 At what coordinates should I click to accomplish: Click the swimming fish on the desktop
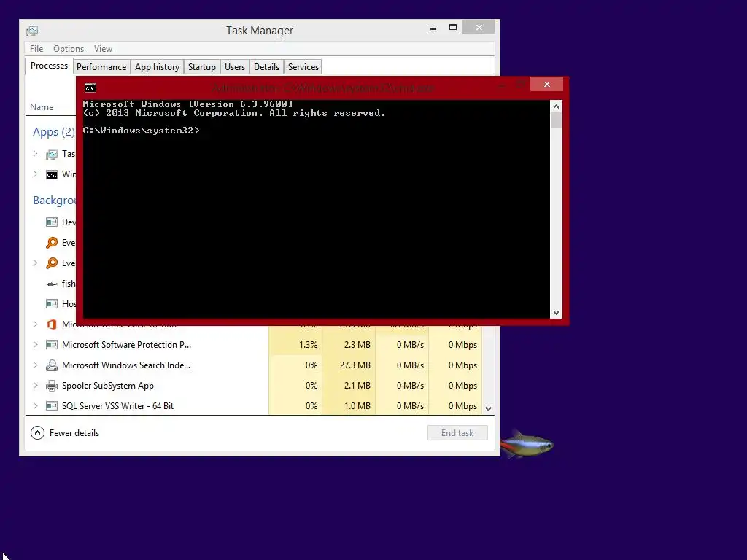527,444
